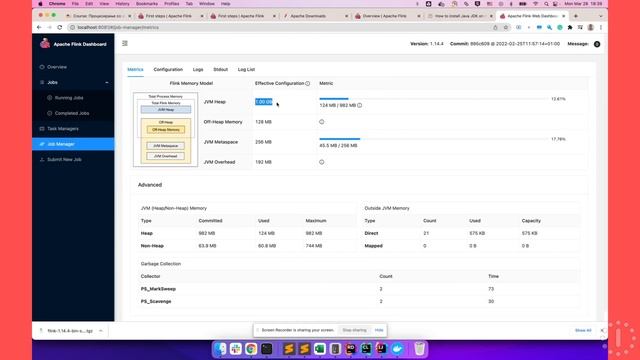640x360 pixels.
Task: Close the Apache Flink Web Dashboard tab
Action: (x=564, y=16)
